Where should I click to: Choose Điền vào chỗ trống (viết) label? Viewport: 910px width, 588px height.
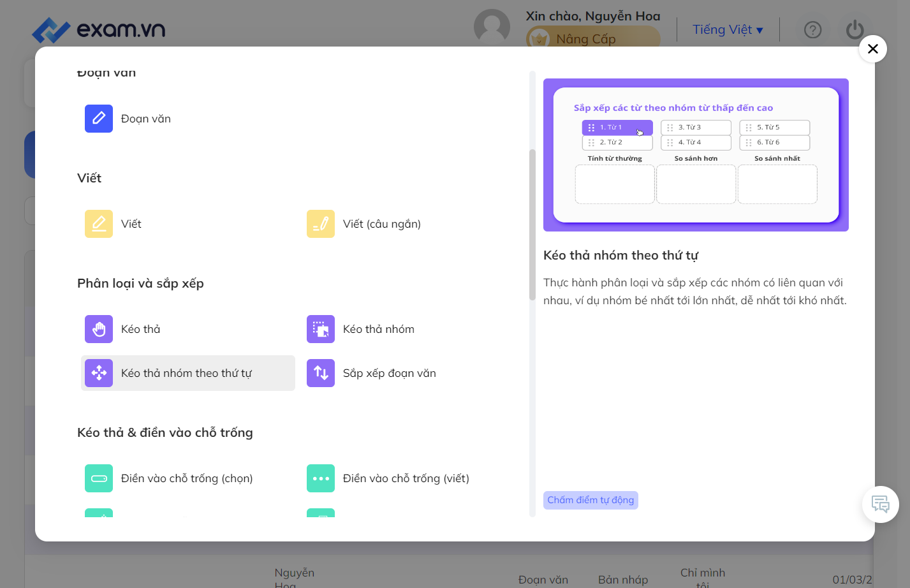pyautogui.click(x=406, y=478)
